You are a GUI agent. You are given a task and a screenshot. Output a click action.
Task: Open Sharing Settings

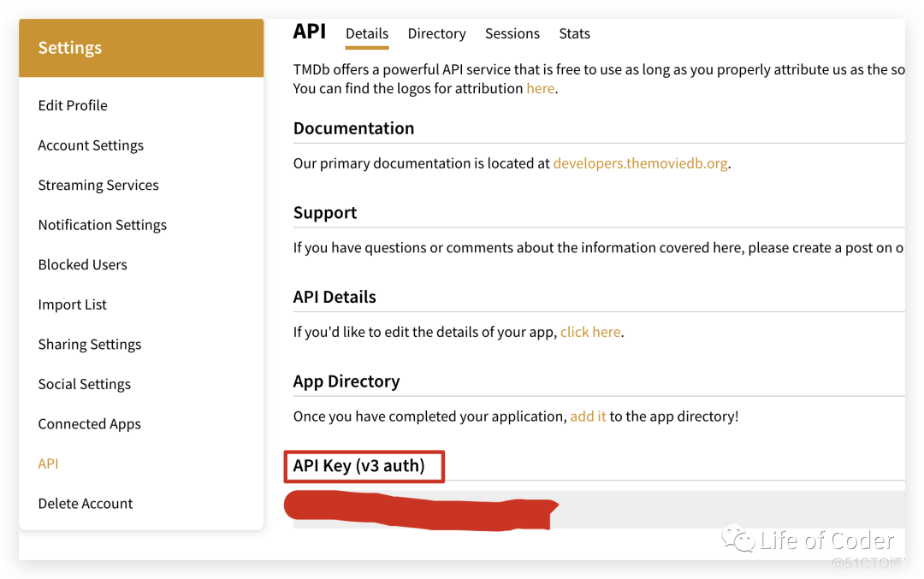click(x=90, y=344)
